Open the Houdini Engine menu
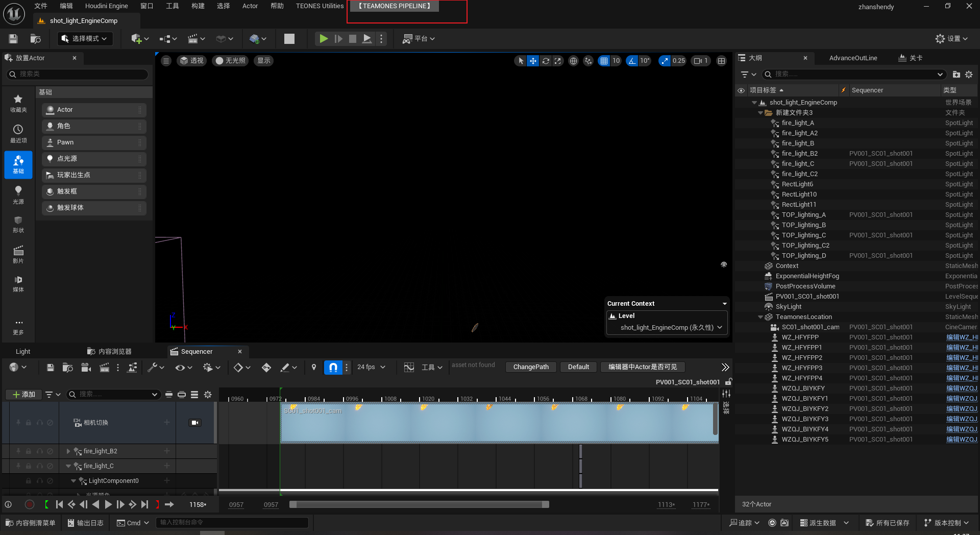 click(106, 6)
